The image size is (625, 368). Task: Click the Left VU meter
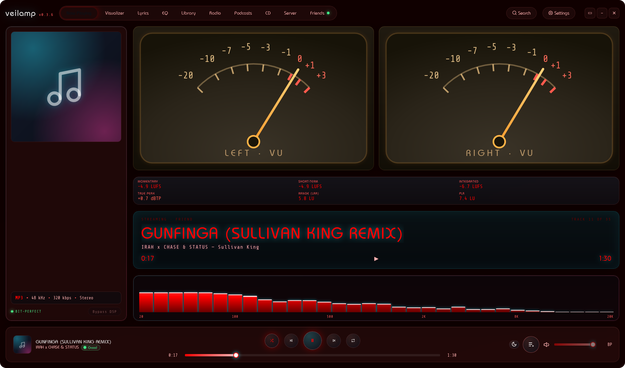click(x=254, y=98)
